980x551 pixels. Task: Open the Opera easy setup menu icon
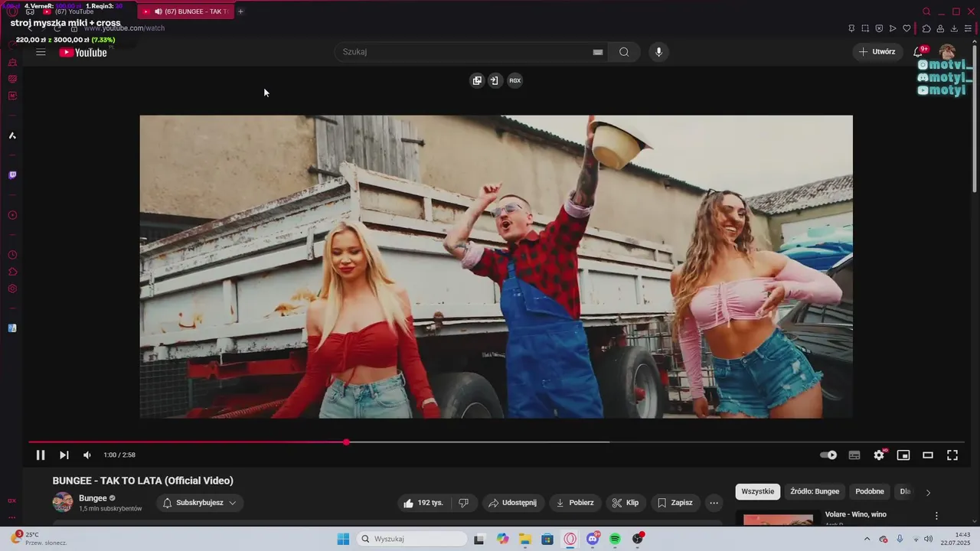pos(968,28)
